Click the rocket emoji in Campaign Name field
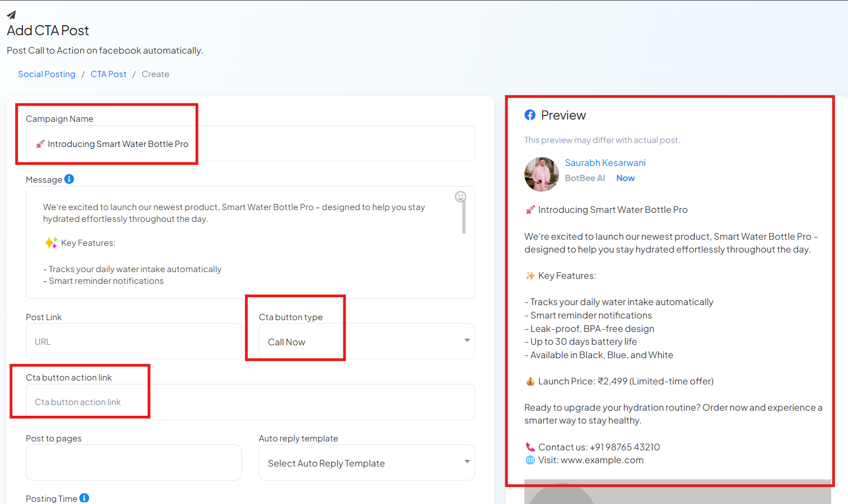The height and width of the screenshot is (504, 848). point(40,144)
